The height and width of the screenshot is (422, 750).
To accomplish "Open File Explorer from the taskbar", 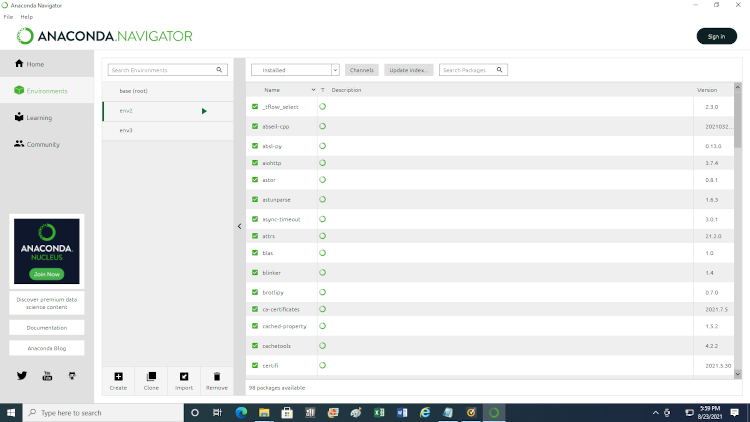I will pos(264,412).
